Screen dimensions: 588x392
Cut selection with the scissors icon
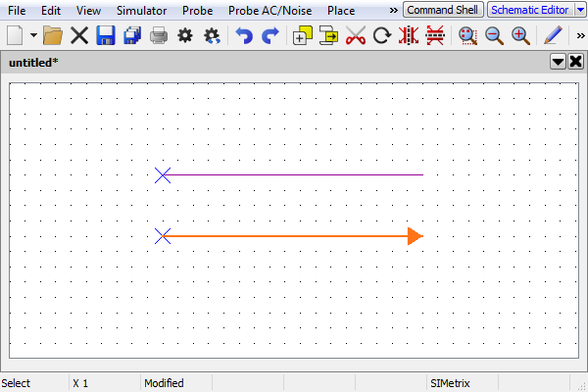(x=356, y=36)
